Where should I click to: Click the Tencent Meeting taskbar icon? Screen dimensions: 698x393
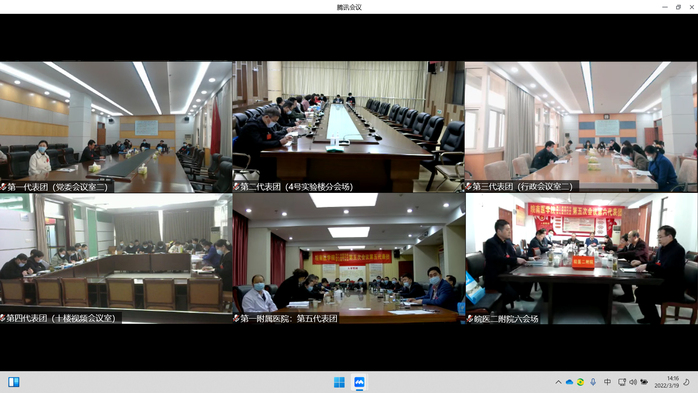pos(359,382)
